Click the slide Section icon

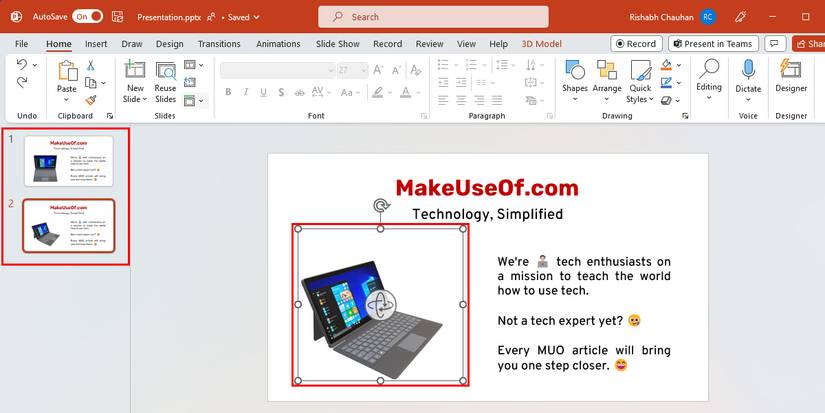click(189, 100)
